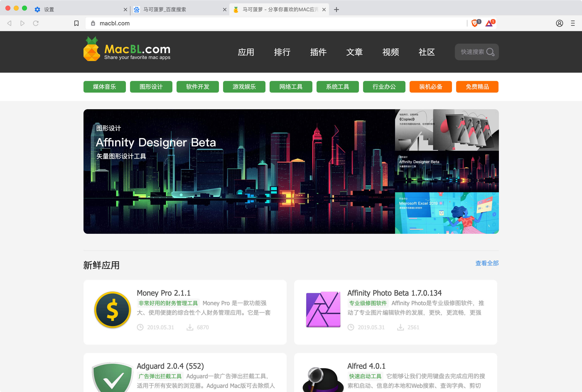
Task: Open the Adguard 2.0.4 (552) title
Action: pos(170,366)
